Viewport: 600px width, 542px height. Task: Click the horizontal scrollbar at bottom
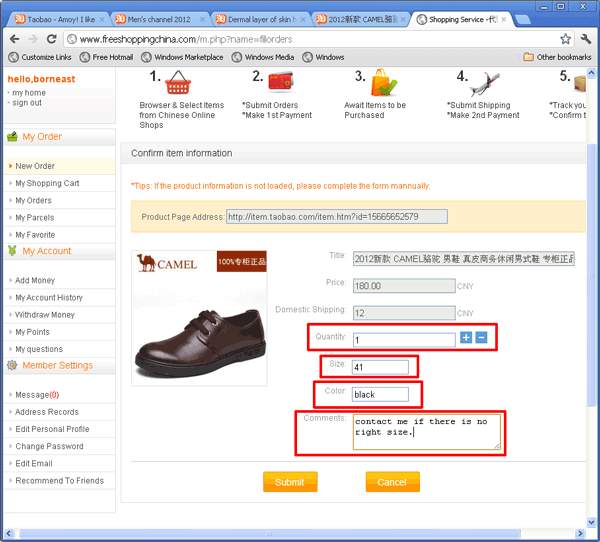point(270,533)
